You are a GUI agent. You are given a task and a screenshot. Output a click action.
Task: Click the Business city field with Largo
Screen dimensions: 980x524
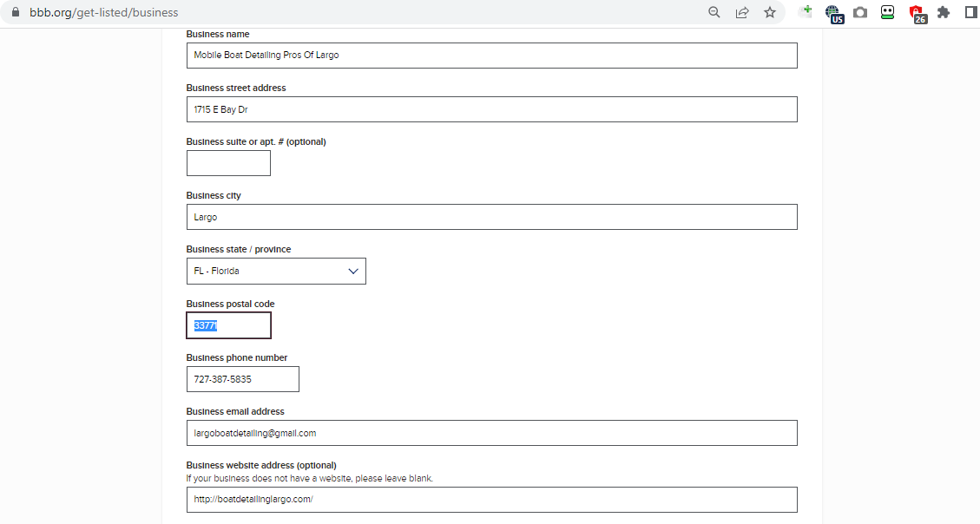pyautogui.click(x=492, y=217)
